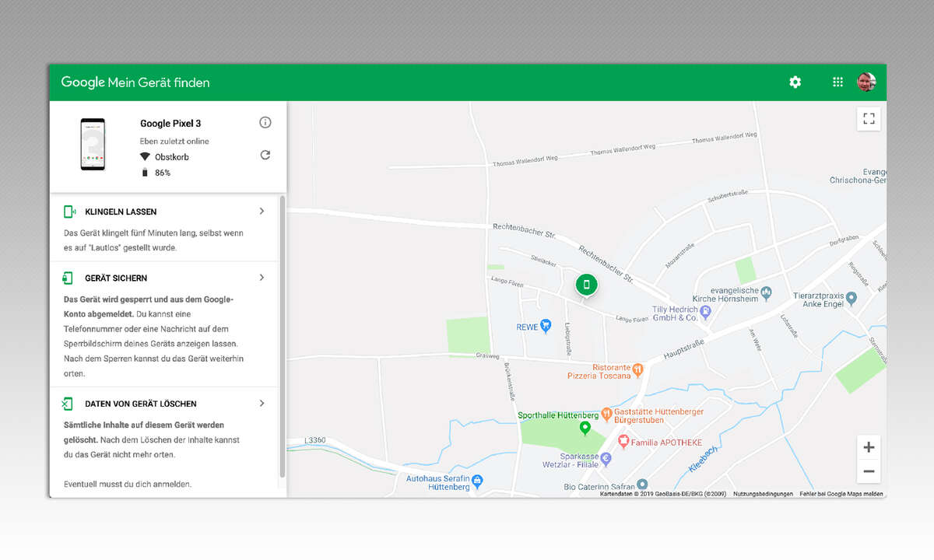Click the Tierarztpraxis Anke Engel pin
The width and height of the screenshot is (934, 560).
pos(851,298)
